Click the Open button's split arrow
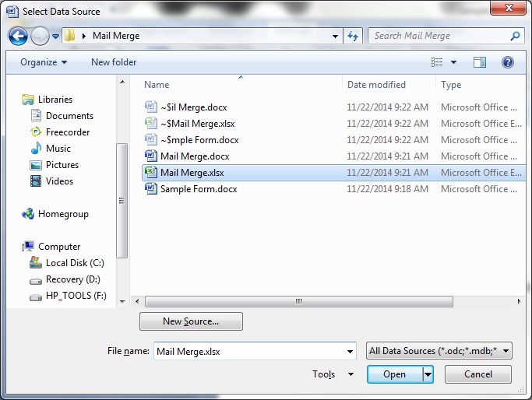 (428, 374)
